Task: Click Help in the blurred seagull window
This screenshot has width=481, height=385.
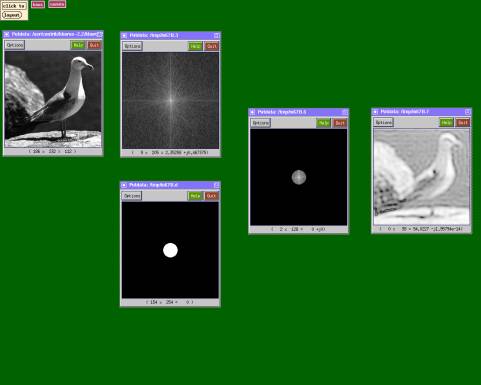Action: pyautogui.click(x=446, y=123)
